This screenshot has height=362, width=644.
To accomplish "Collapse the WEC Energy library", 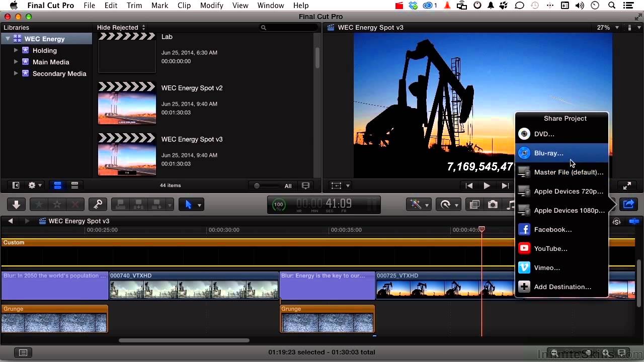I will [8, 39].
